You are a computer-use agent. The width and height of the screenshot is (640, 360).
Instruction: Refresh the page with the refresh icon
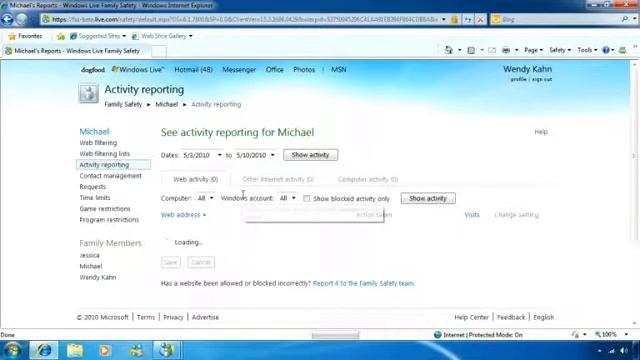tap(468, 19)
